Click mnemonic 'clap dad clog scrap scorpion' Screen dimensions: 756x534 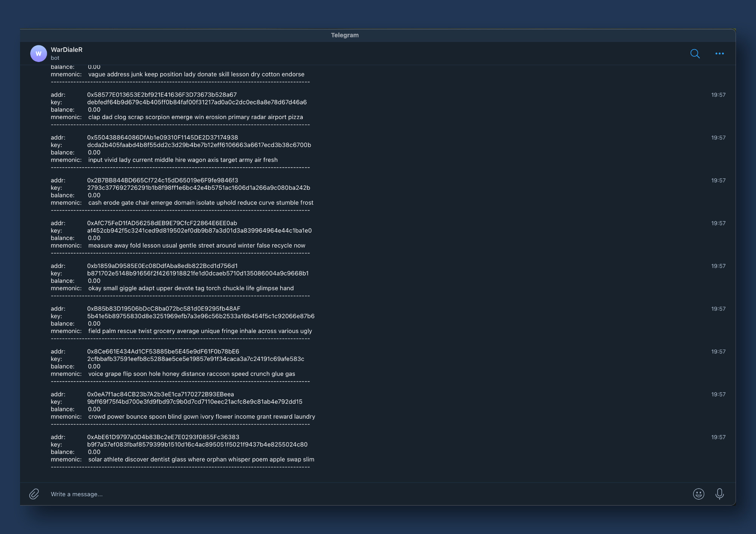(195, 117)
